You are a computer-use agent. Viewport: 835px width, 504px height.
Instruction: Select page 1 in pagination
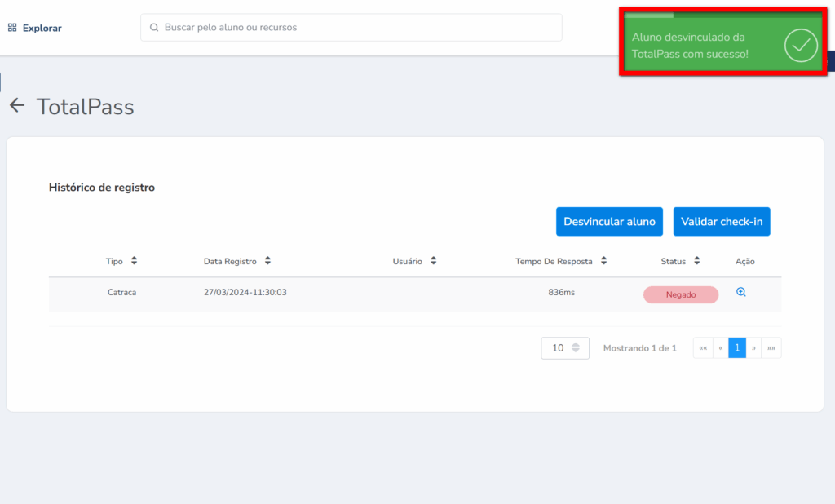tap(737, 348)
